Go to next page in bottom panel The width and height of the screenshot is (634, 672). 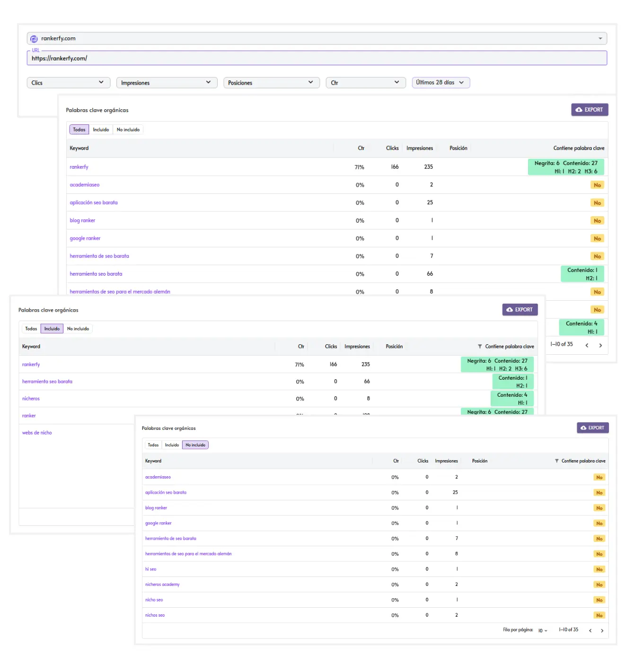click(x=602, y=630)
